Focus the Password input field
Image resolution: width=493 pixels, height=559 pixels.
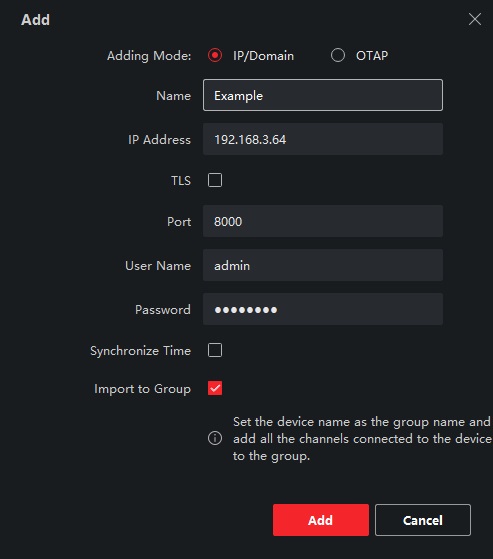click(323, 309)
